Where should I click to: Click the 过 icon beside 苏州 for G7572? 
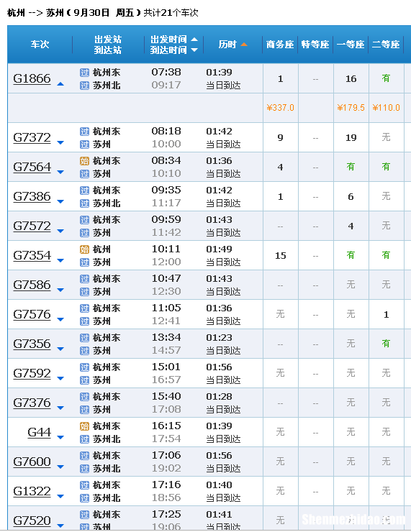click(84, 233)
